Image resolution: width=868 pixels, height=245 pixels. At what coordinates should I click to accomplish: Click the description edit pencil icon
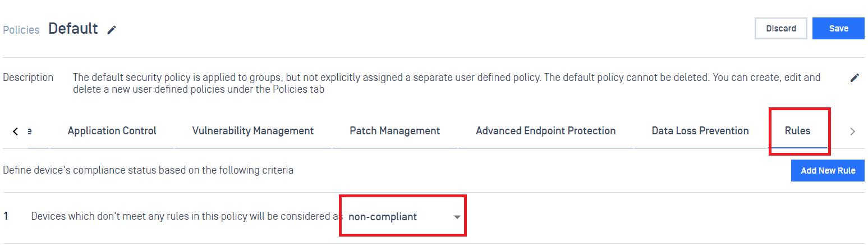pos(855,78)
